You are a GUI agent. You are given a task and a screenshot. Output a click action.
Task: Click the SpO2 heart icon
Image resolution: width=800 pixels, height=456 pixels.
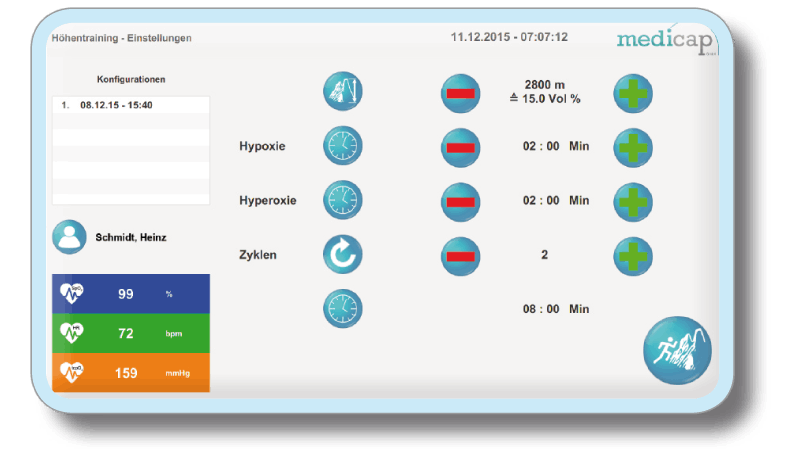click(73, 294)
